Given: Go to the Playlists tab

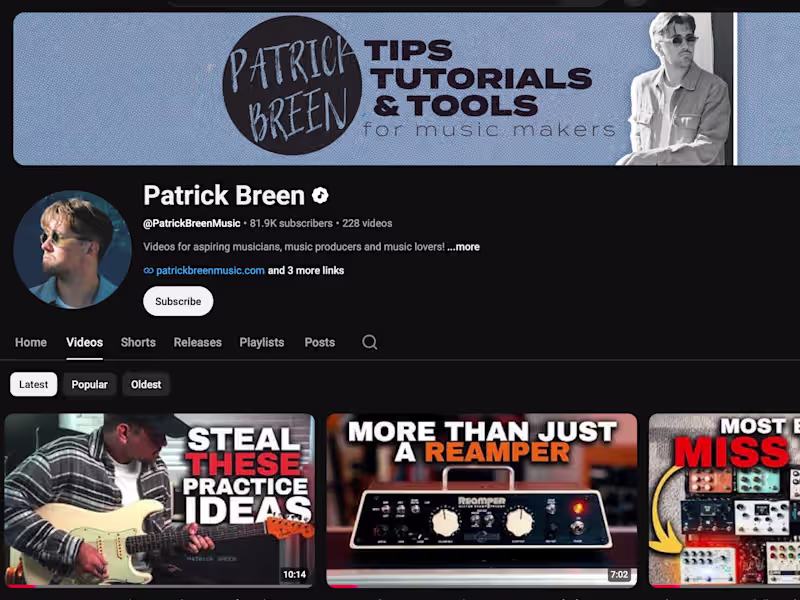Looking at the screenshot, I should (262, 342).
